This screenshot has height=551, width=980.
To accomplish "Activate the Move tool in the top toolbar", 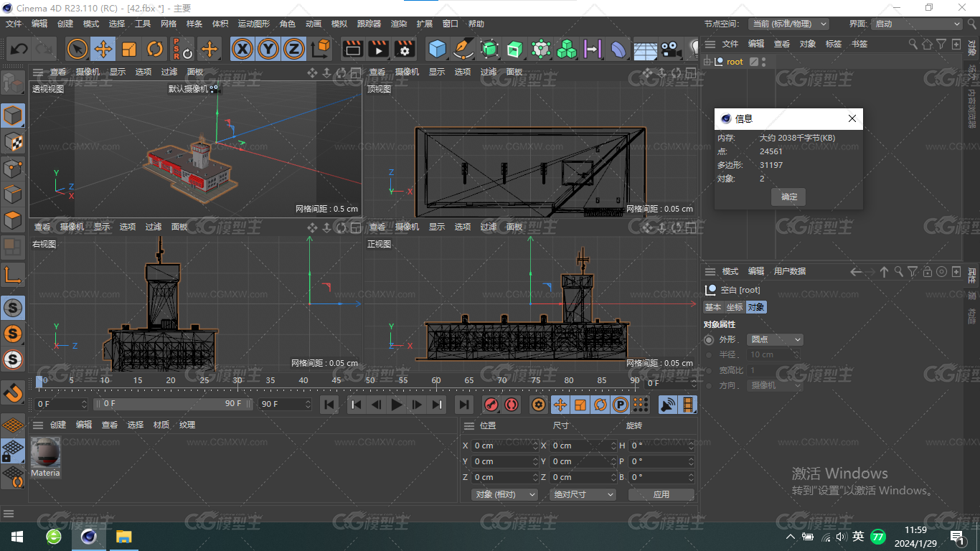I will click(x=103, y=49).
